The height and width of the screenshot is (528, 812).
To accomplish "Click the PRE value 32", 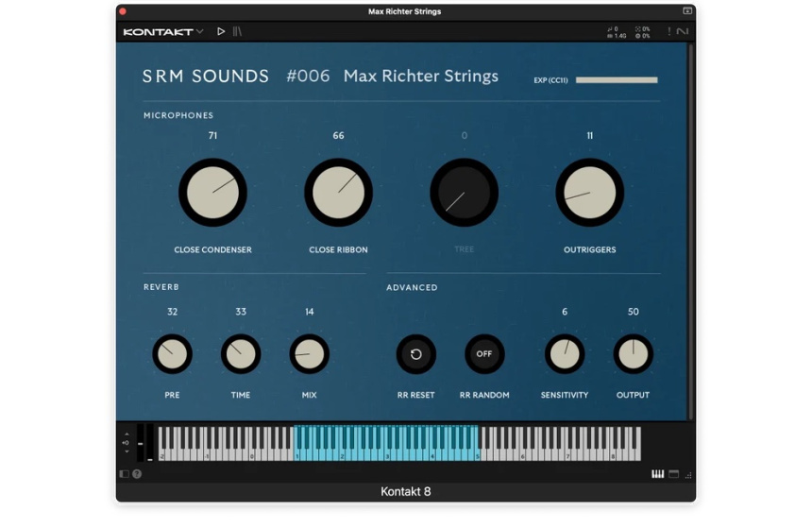I will click(x=173, y=312).
